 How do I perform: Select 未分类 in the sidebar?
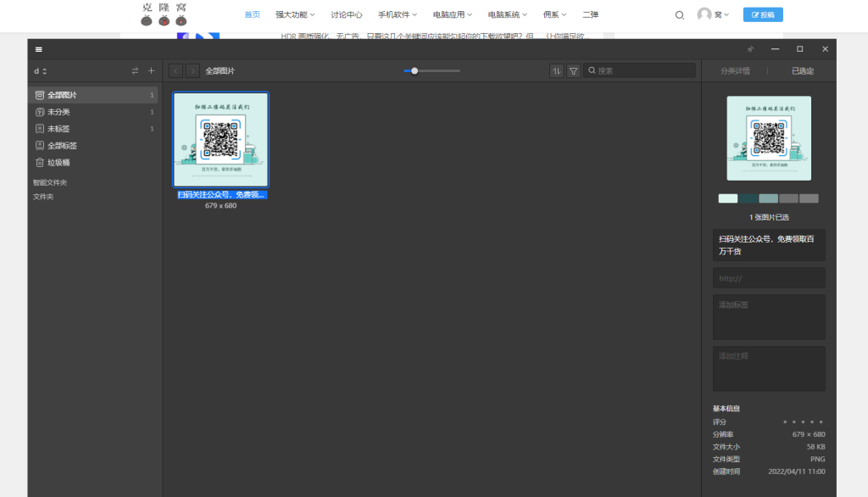pos(93,112)
